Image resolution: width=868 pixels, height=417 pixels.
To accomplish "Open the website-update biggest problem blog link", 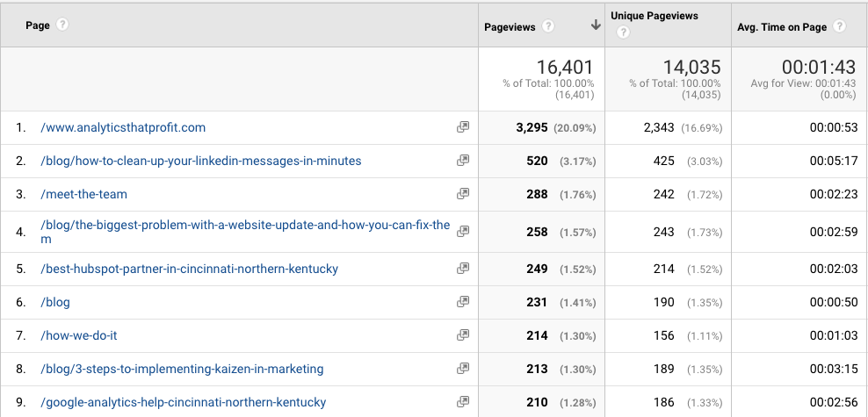I will [x=245, y=232].
